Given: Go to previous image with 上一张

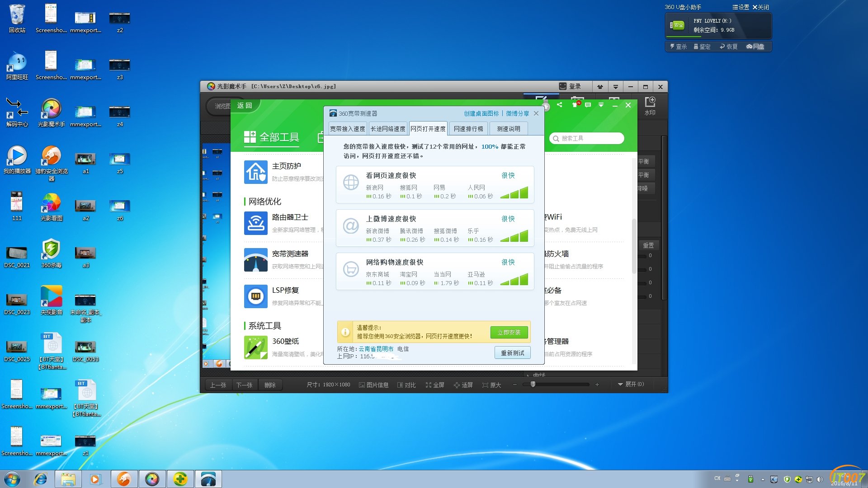Looking at the screenshot, I should (218, 385).
